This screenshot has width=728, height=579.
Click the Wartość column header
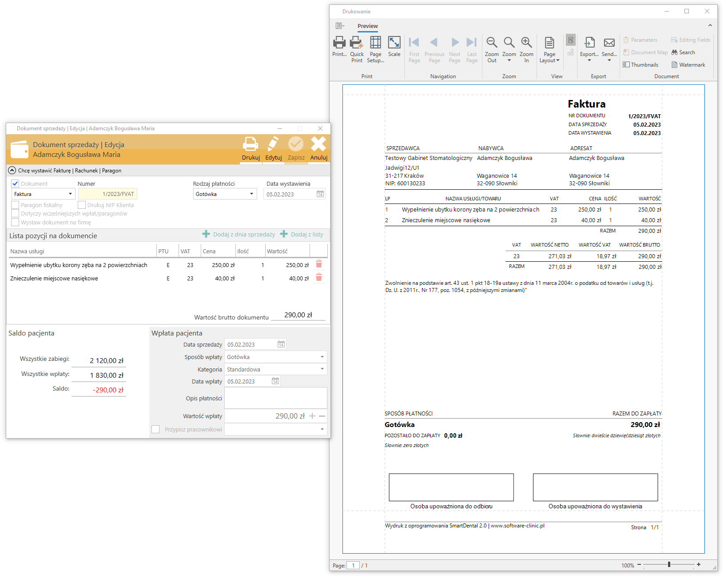pos(287,251)
